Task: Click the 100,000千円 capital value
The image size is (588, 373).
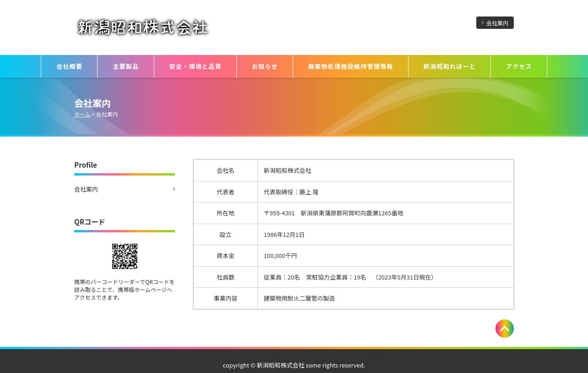Action: click(280, 256)
